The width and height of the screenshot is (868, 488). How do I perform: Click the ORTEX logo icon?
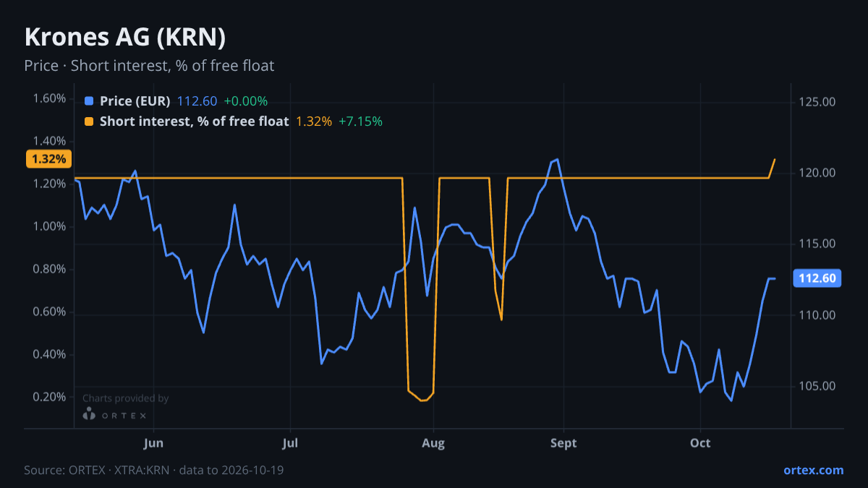coord(89,415)
